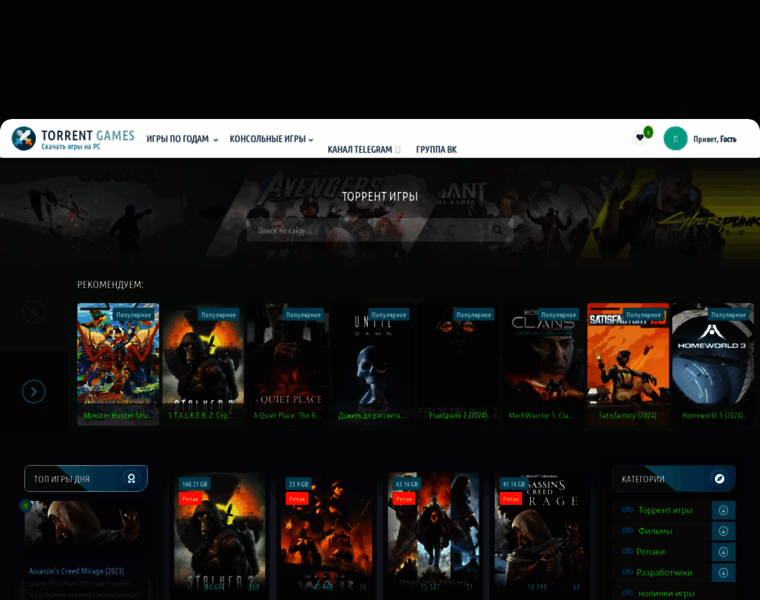The width and height of the screenshot is (760, 600).
Task: Click download icon beside Торрент игры category
Action: pos(723,510)
